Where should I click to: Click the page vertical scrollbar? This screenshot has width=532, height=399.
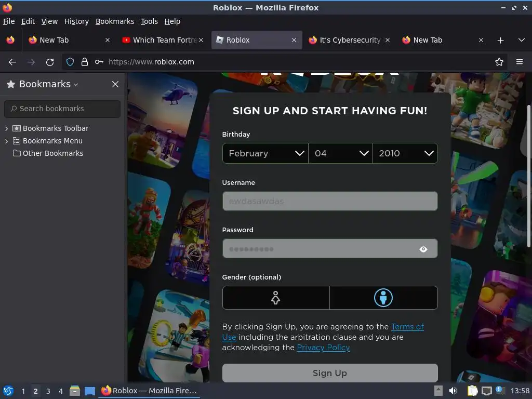click(529, 177)
